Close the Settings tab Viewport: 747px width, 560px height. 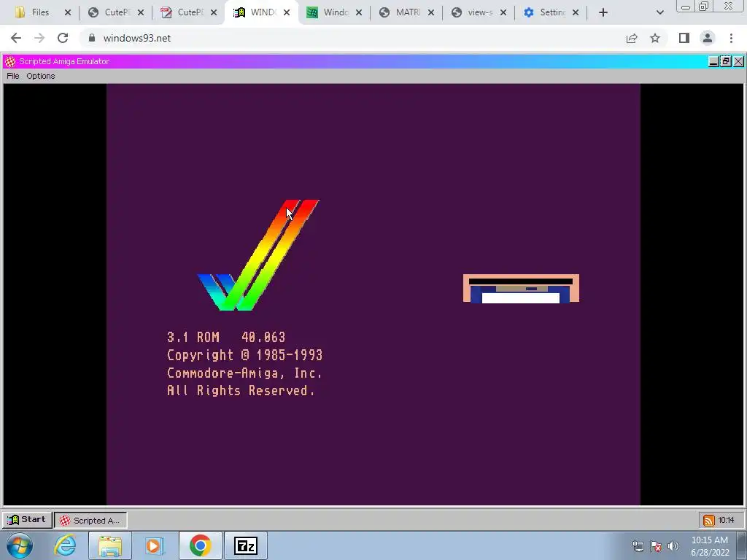tap(576, 13)
